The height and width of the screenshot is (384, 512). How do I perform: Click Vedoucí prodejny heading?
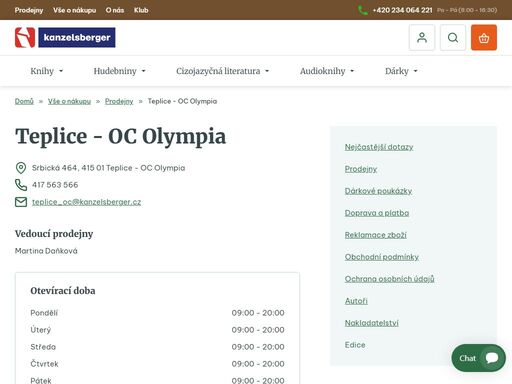[x=54, y=234]
